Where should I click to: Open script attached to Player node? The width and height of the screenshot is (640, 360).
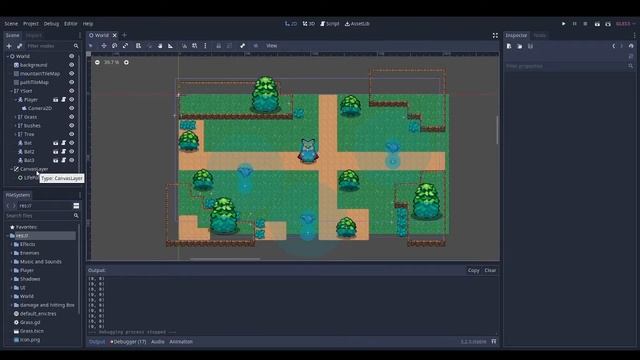(x=64, y=100)
